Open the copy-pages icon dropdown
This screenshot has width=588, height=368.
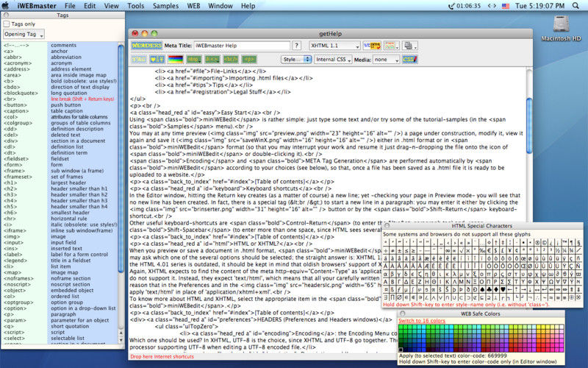409,46
